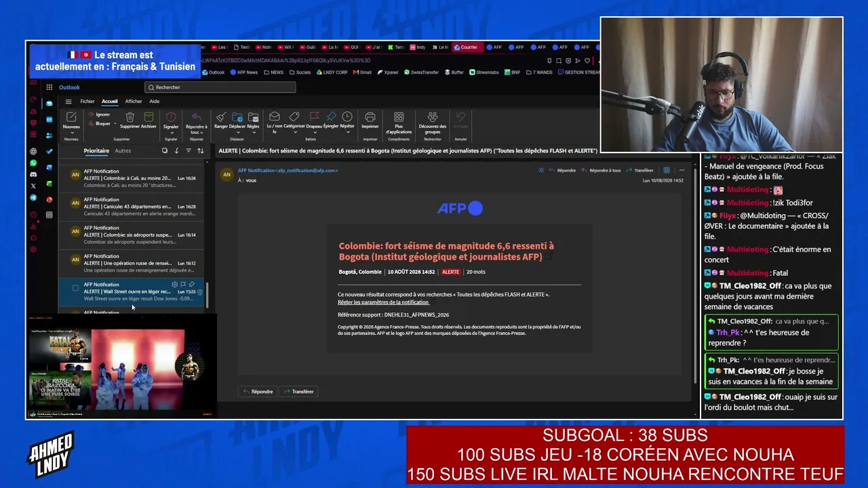Flag the Wall Street email in list
This screenshot has width=868, height=488.
tap(183, 285)
